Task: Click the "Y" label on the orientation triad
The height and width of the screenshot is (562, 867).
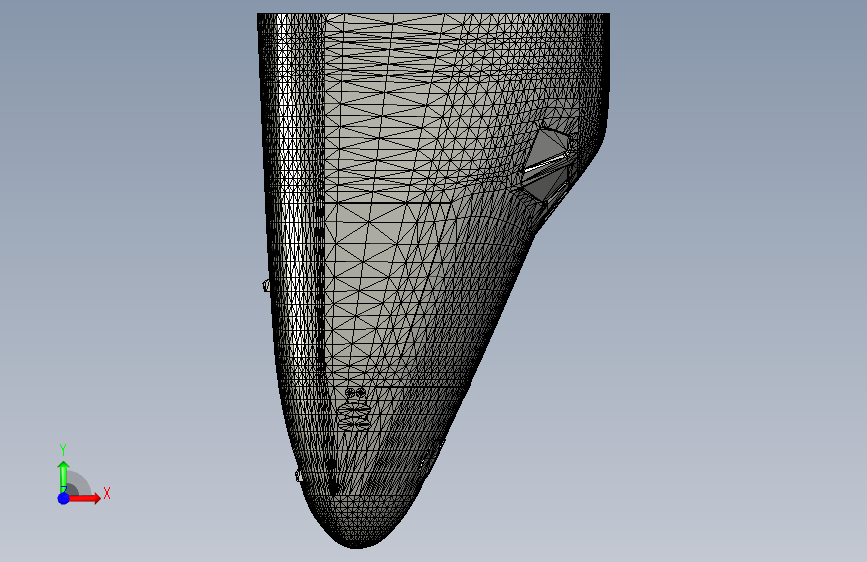Action: click(x=63, y=450)
